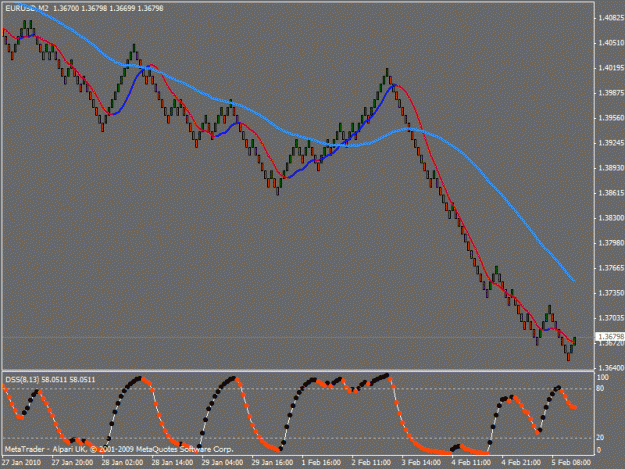Pick the 29 Jan 16:00 time label
The height and width of the screenshot is (469, 625).
click(272, 463)
